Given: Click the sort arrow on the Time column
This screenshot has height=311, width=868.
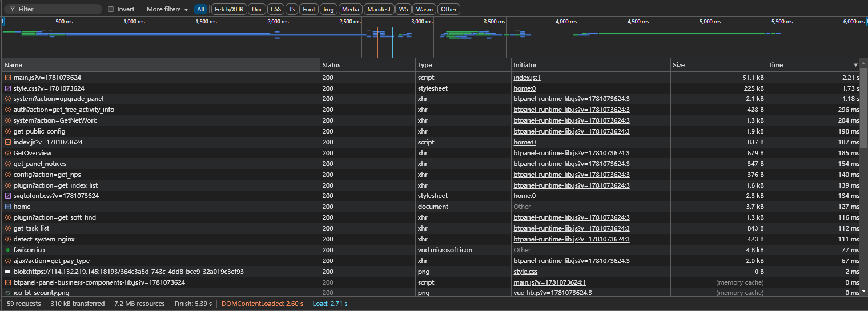Looking at the screenshot, I should [855, 65].
